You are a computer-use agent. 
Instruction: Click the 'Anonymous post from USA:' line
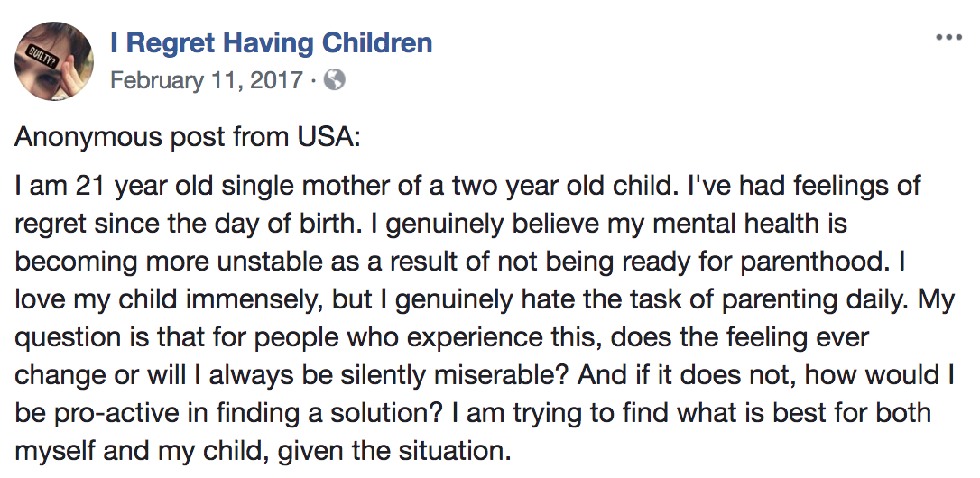coord(188,137)
